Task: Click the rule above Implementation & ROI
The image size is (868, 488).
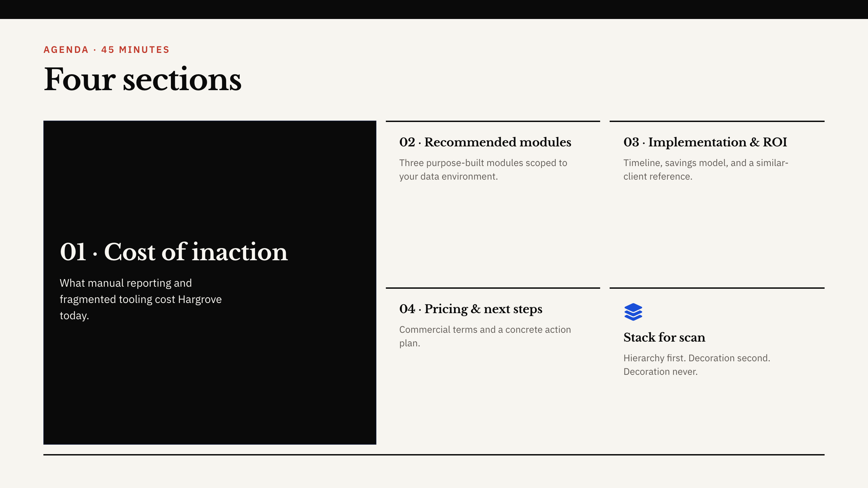Action: point(717,121)
